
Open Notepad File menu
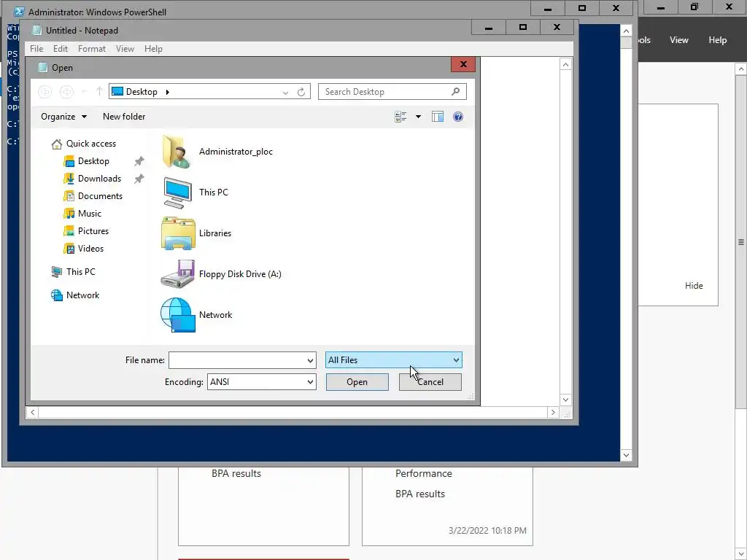(x=36, y=49)
